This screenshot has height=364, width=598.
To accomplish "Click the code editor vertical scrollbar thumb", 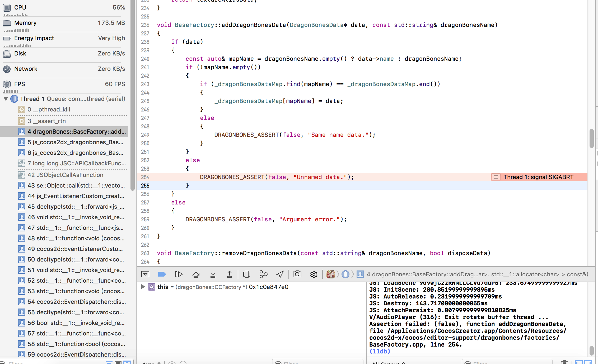I will pyautogui.click(x=591, y=138).
